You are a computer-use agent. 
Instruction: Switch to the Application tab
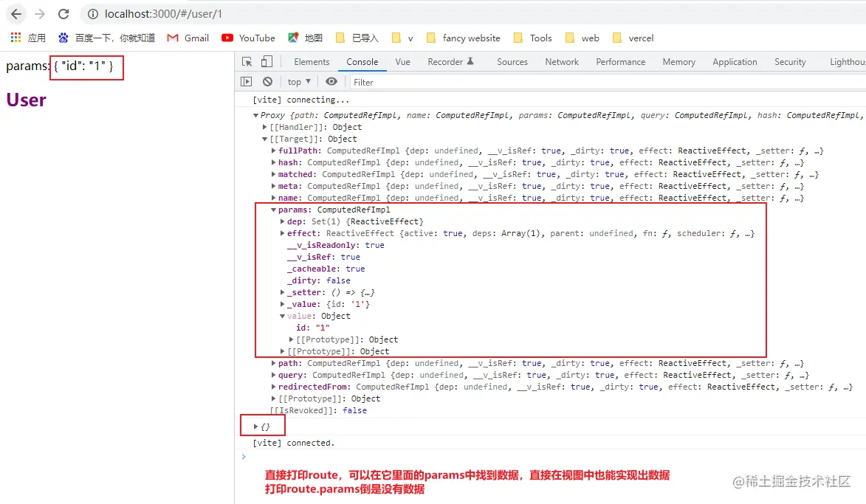pyautogui.click(x=735, y=62)
